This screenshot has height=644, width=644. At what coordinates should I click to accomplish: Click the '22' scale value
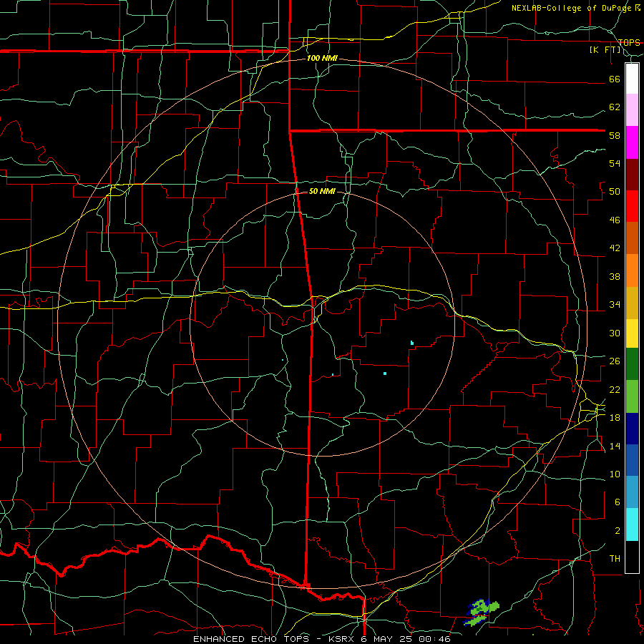(x=615, y=389)
